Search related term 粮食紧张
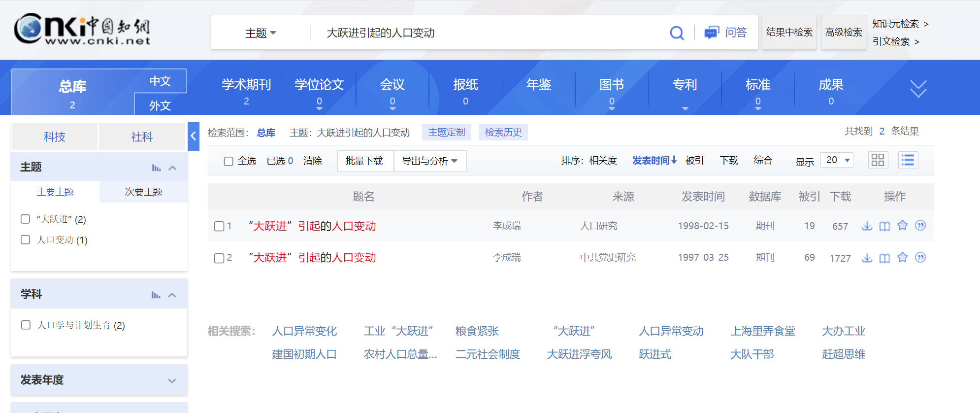This screenshot has height=413, width=980. (477, 331)
